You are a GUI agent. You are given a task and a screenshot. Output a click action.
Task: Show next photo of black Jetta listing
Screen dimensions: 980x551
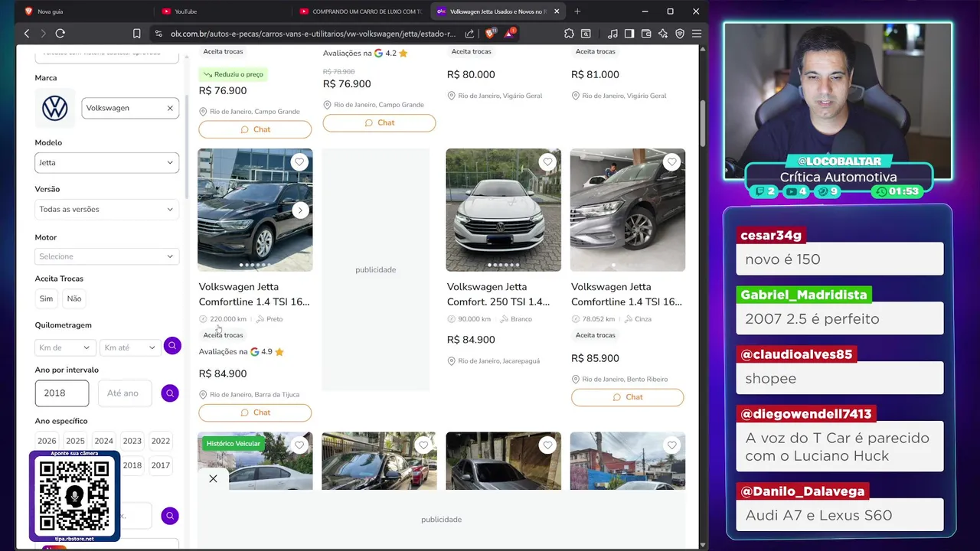(300, 210)
